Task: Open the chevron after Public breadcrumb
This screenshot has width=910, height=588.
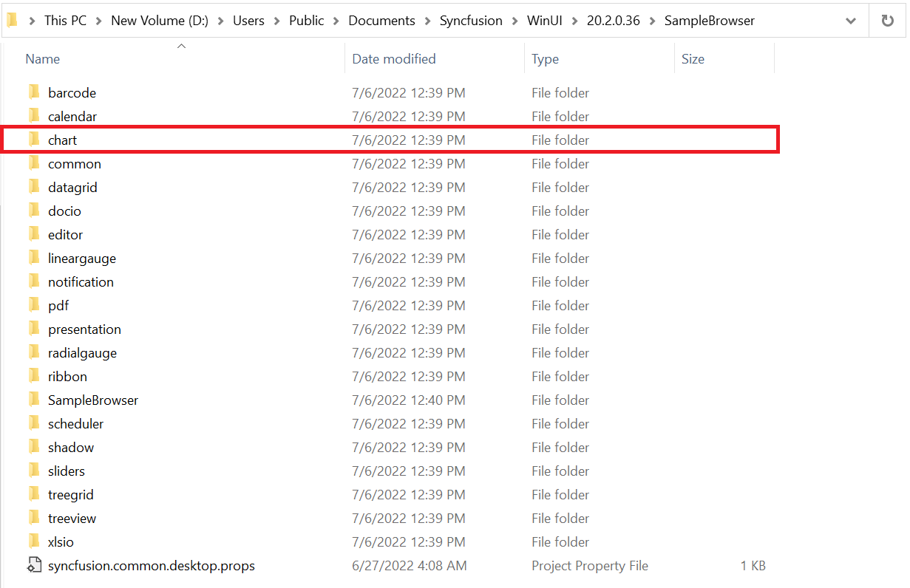Action: point(336,21)
